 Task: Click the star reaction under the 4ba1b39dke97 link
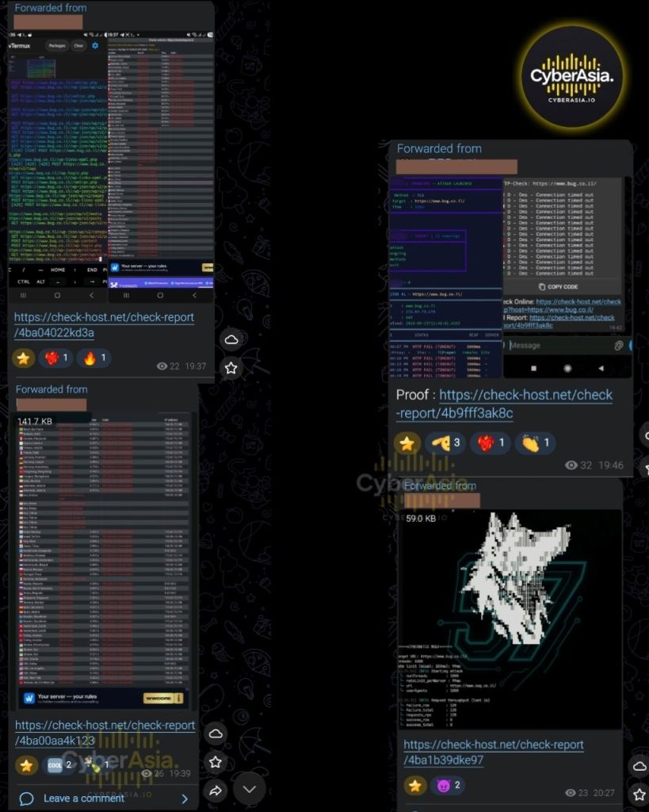point(414,786)
